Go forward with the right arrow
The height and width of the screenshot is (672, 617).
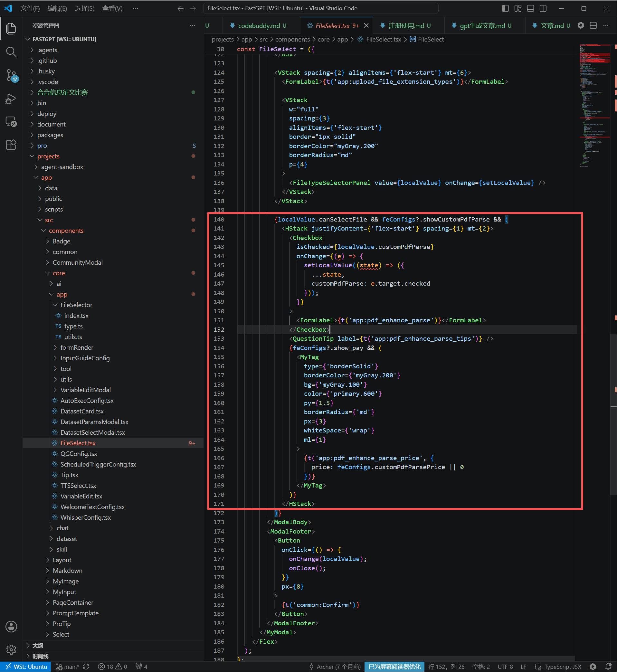(x=193, y=8)
